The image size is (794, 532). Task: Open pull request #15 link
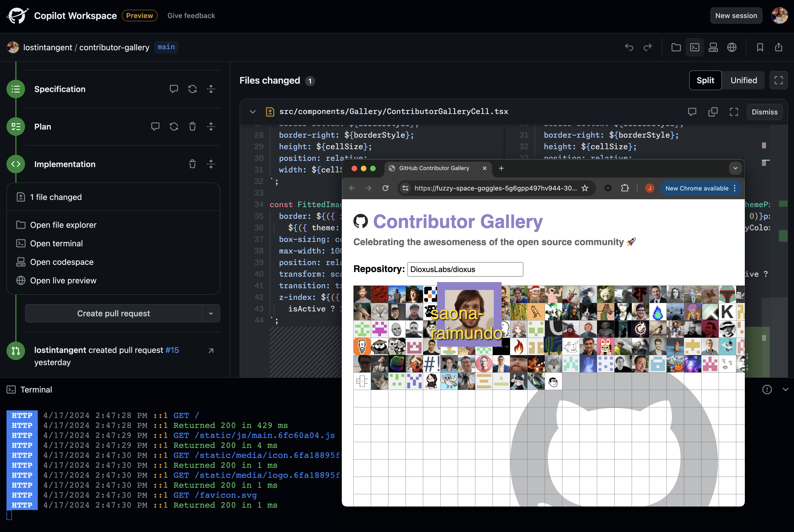172,350
